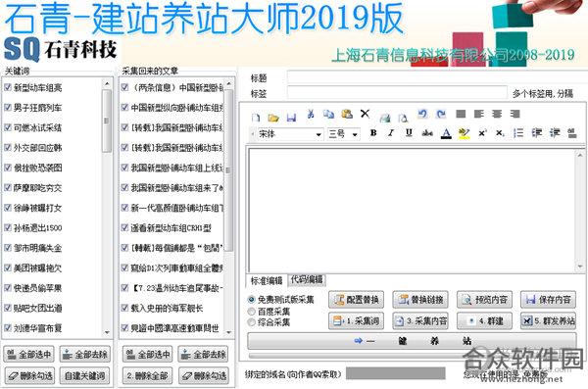The height and width of the screenshot is (389, 588).
Task: Click the Print preview icon
Action: tap(403, 118)
